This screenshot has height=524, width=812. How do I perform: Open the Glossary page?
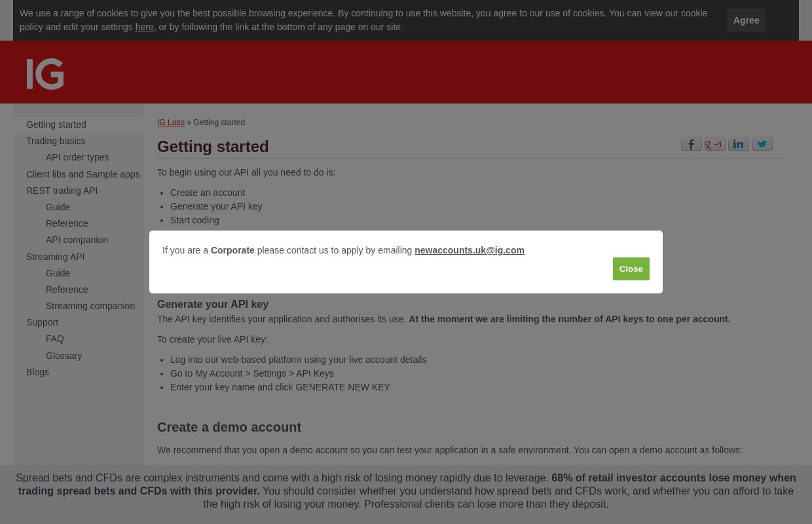pos(64,356)
